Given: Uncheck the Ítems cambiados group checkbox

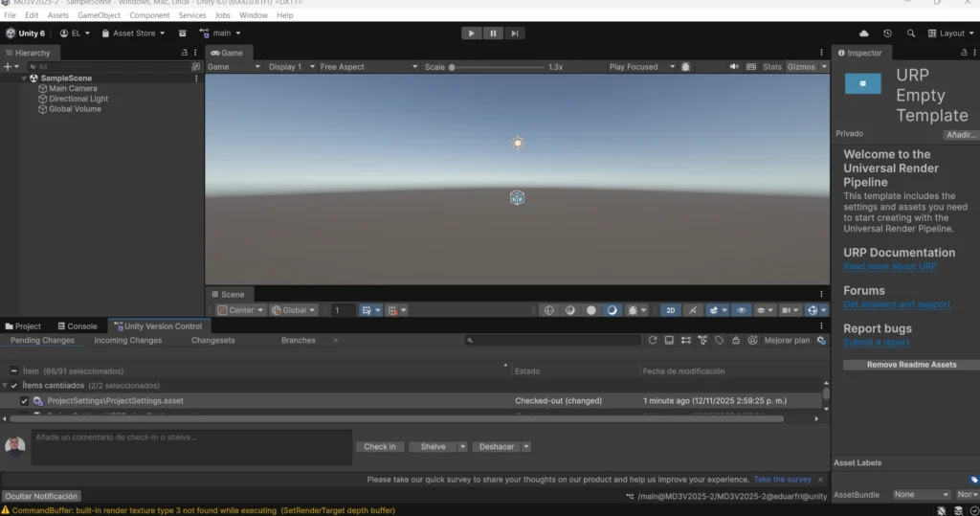Looking at the screenshot, I should point(14,386).
